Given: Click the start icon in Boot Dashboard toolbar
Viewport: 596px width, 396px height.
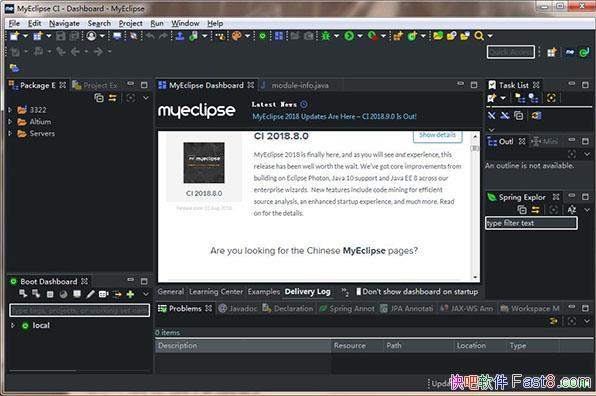Looking at the screenshot, I should pyautogui.click(x=23, y=294).
